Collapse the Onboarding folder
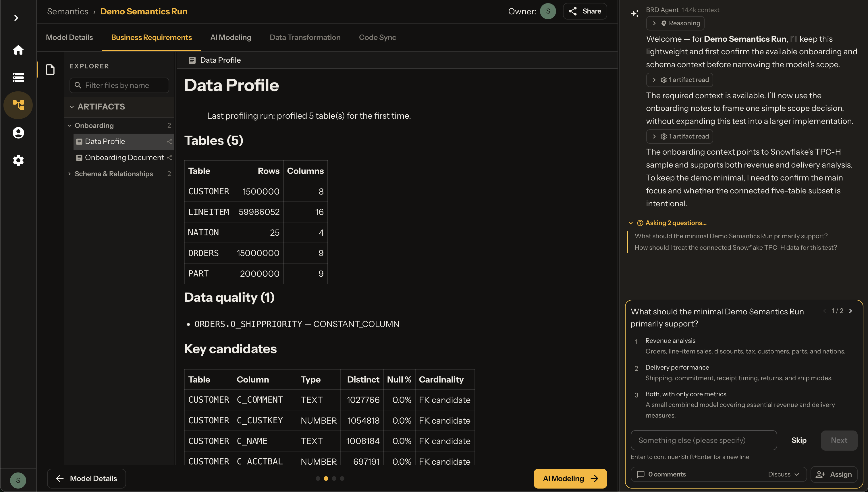Viewport: 868px width, 492px height. [69, 125]
